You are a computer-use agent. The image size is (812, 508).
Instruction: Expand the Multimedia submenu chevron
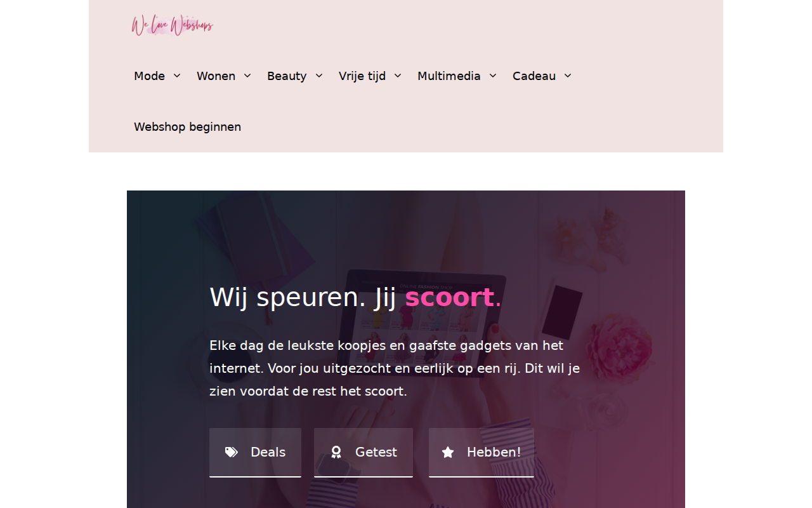point(493,76)
